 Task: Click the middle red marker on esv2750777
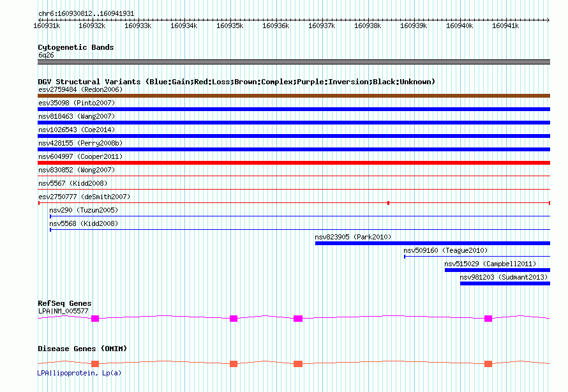pos(388,203)
